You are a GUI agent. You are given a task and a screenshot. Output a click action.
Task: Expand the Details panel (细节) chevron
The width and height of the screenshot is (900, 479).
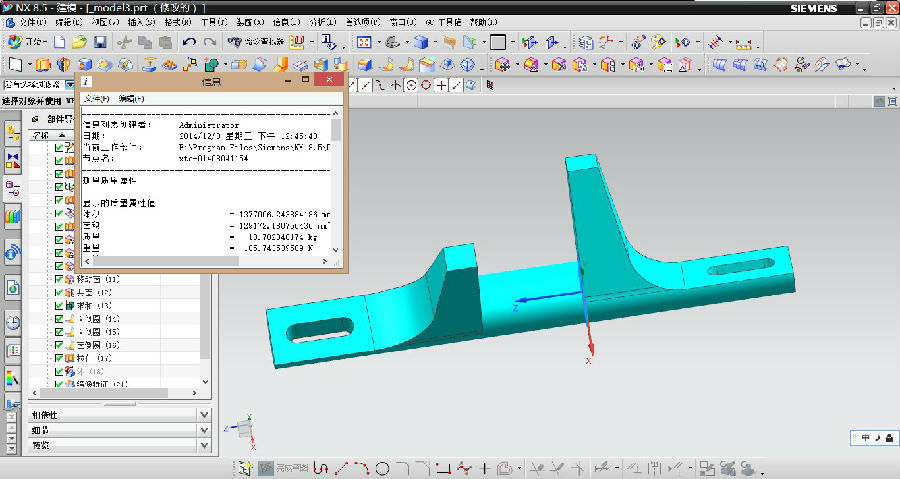pyautogui.click(x=204, y=430)
